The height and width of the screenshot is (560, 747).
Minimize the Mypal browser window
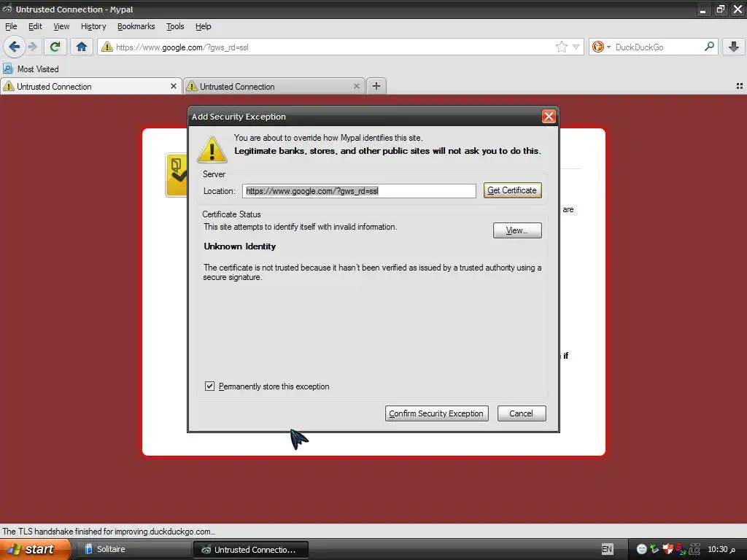coord(703,9)
